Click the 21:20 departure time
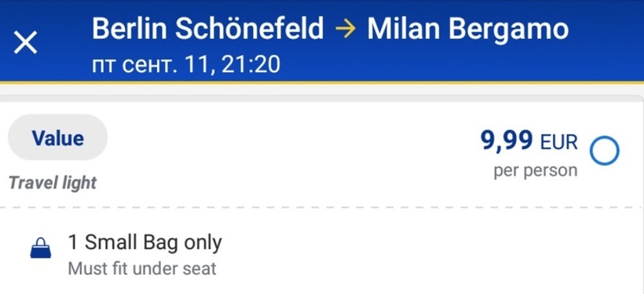 [251, 64]
